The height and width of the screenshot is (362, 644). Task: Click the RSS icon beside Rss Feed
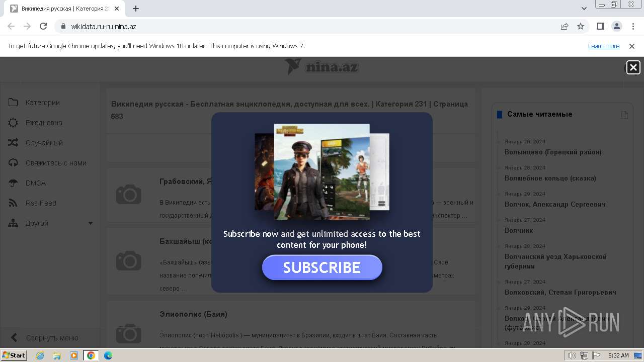(x=13, y=203)
